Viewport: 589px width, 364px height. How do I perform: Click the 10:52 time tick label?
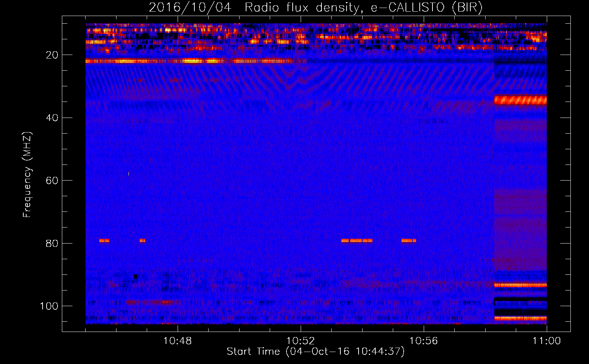click(x=301, y=341)
